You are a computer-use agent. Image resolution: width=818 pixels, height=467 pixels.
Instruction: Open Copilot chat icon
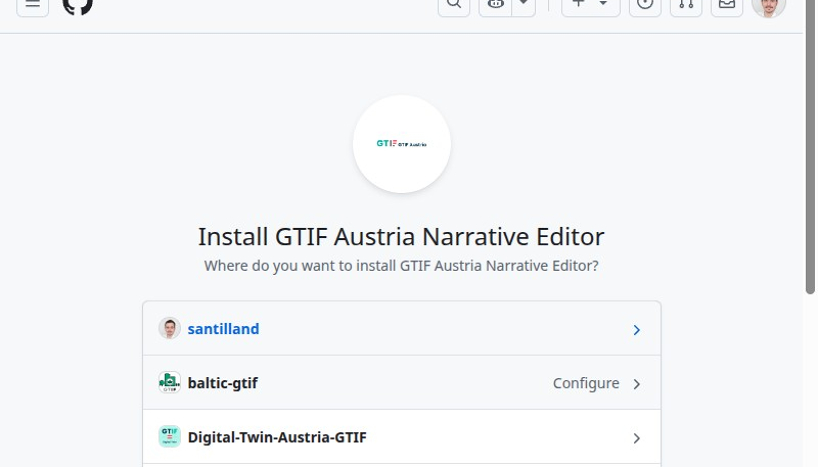(x=495, y=5)
